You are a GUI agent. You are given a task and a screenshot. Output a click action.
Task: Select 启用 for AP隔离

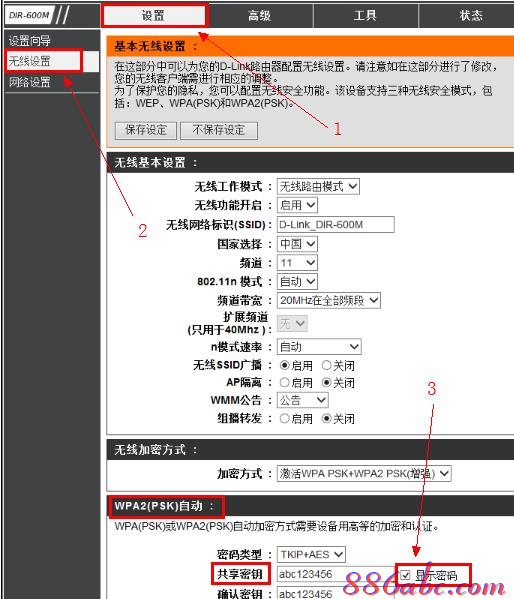pos(284,382)
